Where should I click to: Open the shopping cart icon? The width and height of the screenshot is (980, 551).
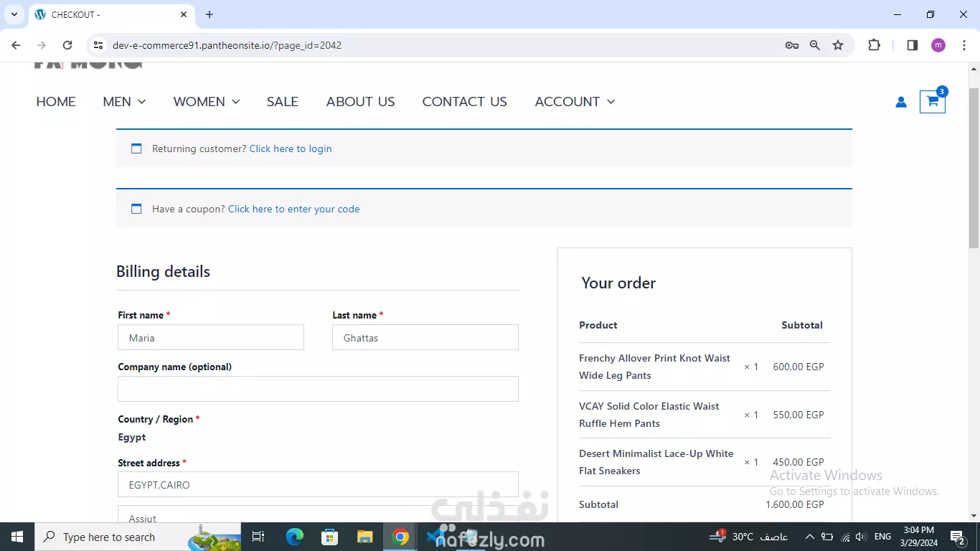(932, 101)
